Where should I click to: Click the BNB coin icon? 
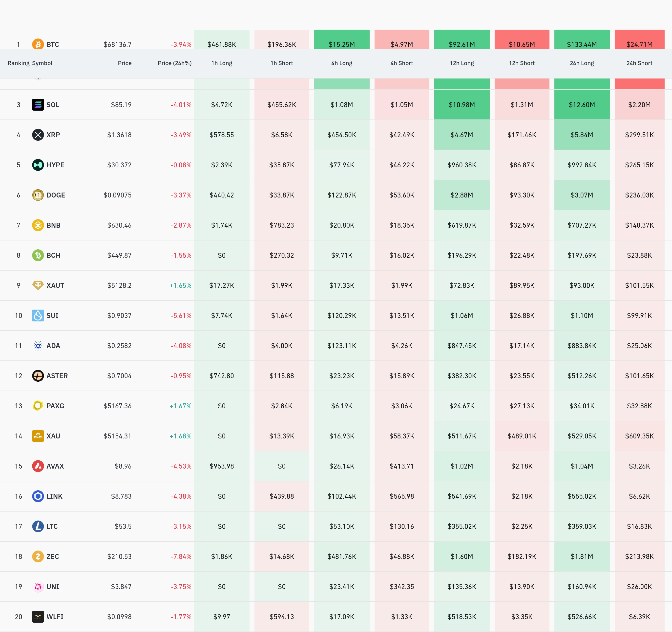click(38, 225)
